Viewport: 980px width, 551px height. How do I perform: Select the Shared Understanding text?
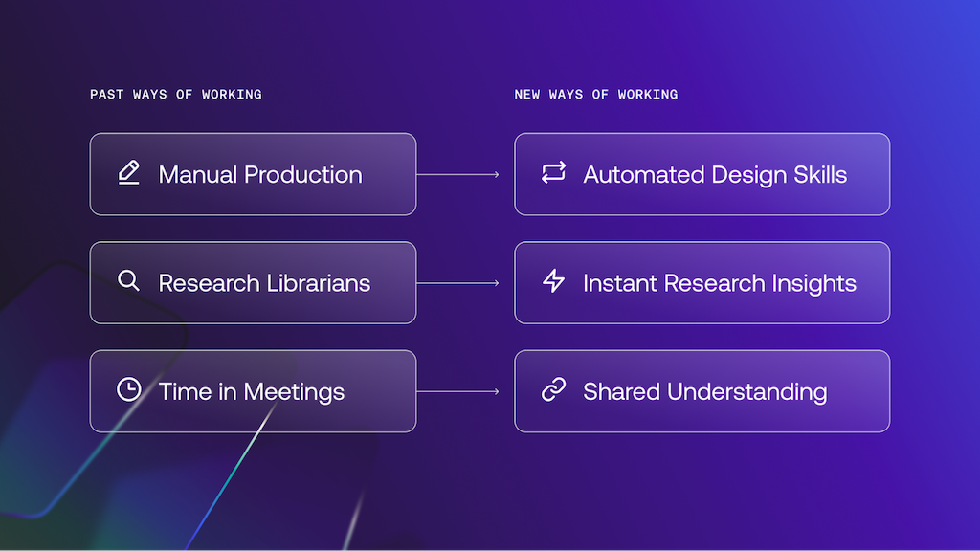coord(705,391)
